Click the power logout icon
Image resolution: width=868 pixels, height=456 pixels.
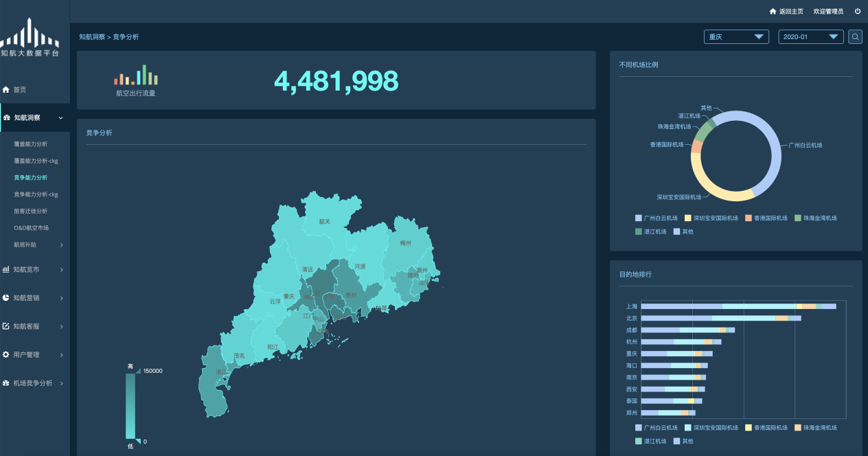(x=858, y=12)
